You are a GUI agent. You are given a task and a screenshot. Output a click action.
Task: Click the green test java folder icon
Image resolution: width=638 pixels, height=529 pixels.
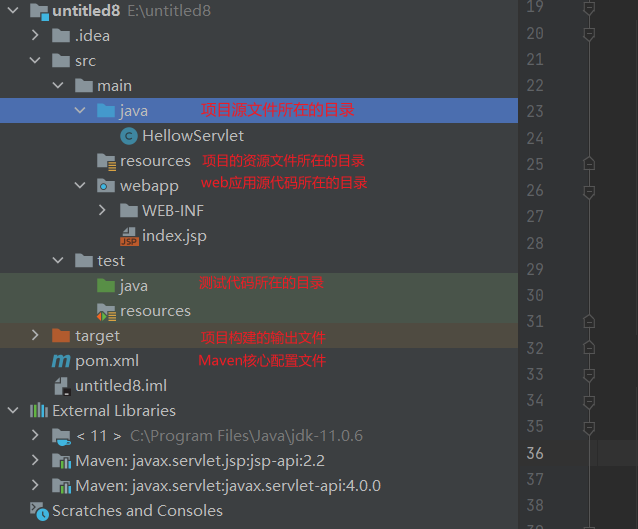(106, 286)
